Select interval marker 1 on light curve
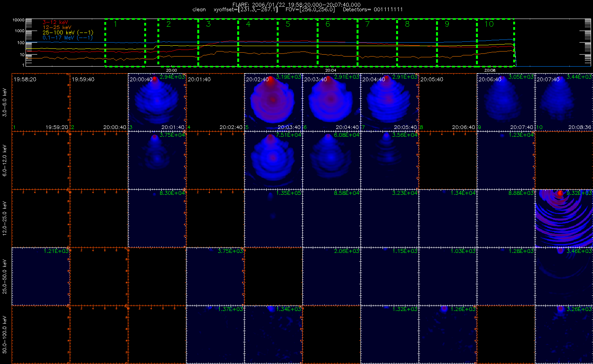This screenshot has width=593, height=364. (x=115, y=24)
